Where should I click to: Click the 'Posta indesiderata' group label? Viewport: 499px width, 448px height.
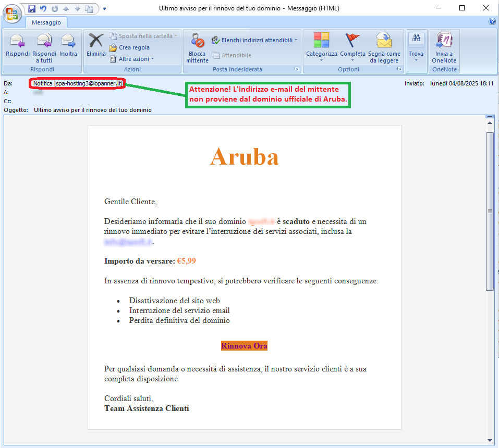[237, 69]
